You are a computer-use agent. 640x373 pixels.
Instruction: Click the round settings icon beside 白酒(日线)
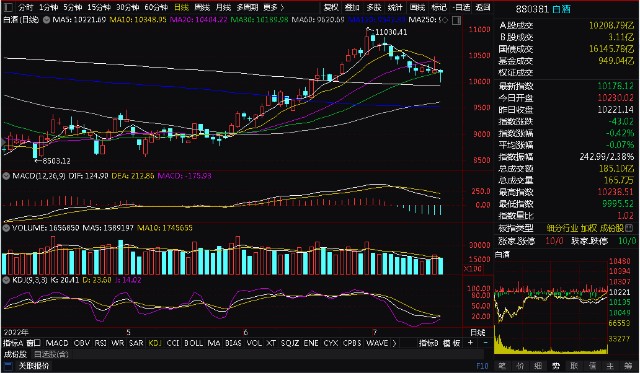coord(46,20)
